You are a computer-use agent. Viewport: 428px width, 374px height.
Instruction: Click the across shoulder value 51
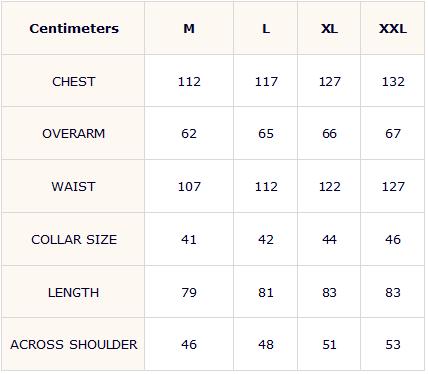[x=329, y=345]
